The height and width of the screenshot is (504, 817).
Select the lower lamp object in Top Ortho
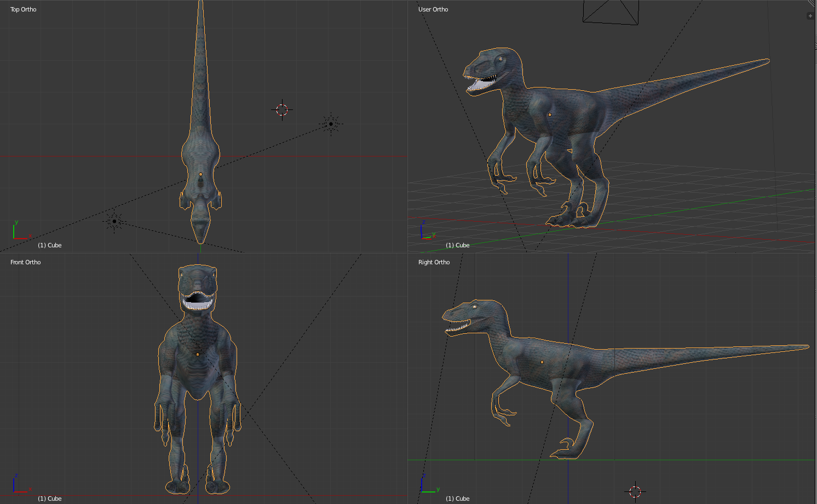(114, 221)
